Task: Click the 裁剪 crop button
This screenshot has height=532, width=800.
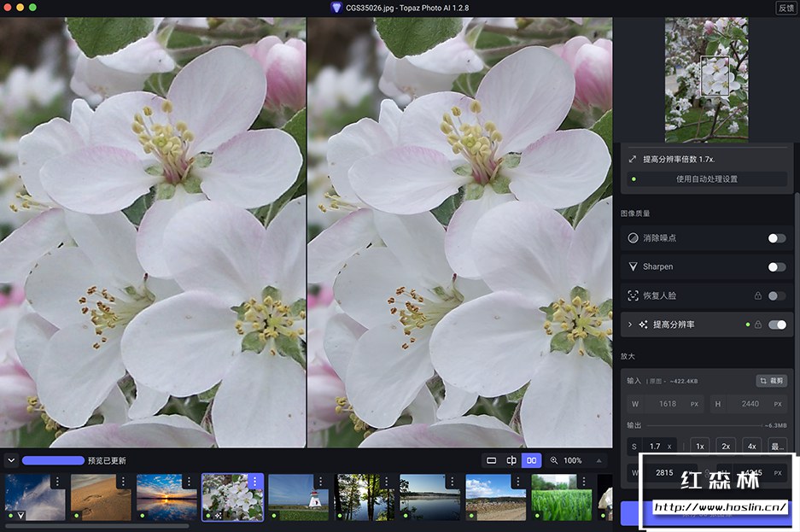Action: [x=771, y=381]
